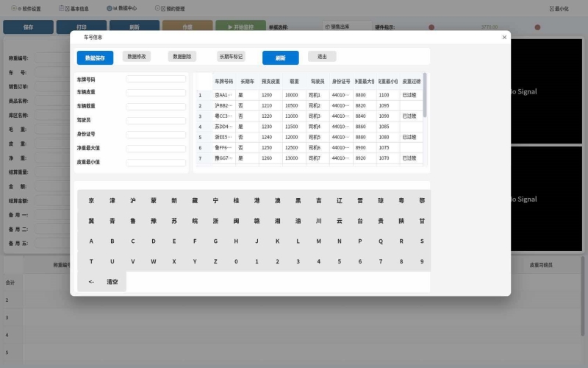This screenshot has width=588, height=368.
Task: Open the 软件设置 menu item
Action: (x=26, y=9)
